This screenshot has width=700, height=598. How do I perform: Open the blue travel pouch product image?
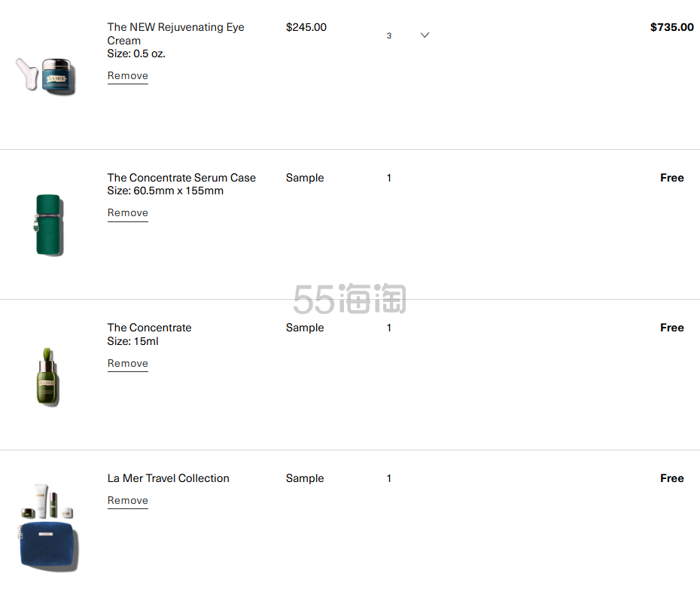coord(47,527)
